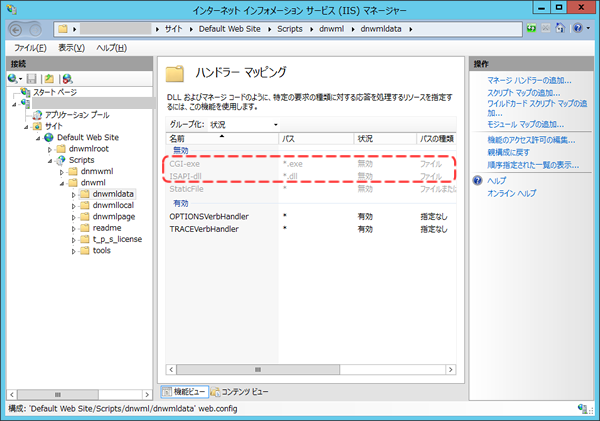
Task: Select the Application Pools node icon
Action: pyautogui.click(x=37, y=115)
